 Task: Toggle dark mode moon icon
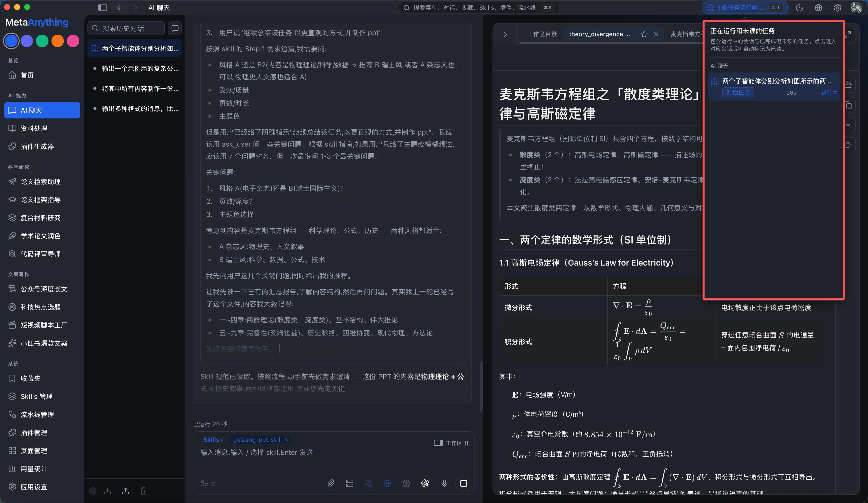(x=799, y=8)
